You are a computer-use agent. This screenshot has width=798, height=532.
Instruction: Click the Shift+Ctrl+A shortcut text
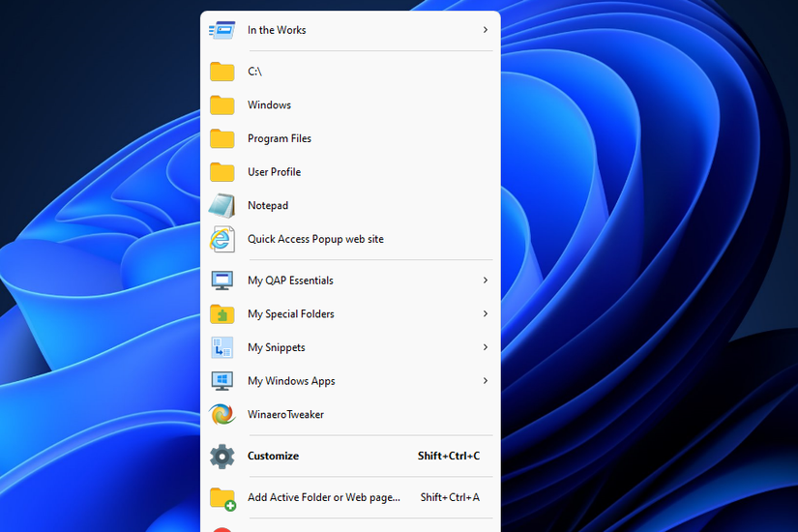click(450, 497)
